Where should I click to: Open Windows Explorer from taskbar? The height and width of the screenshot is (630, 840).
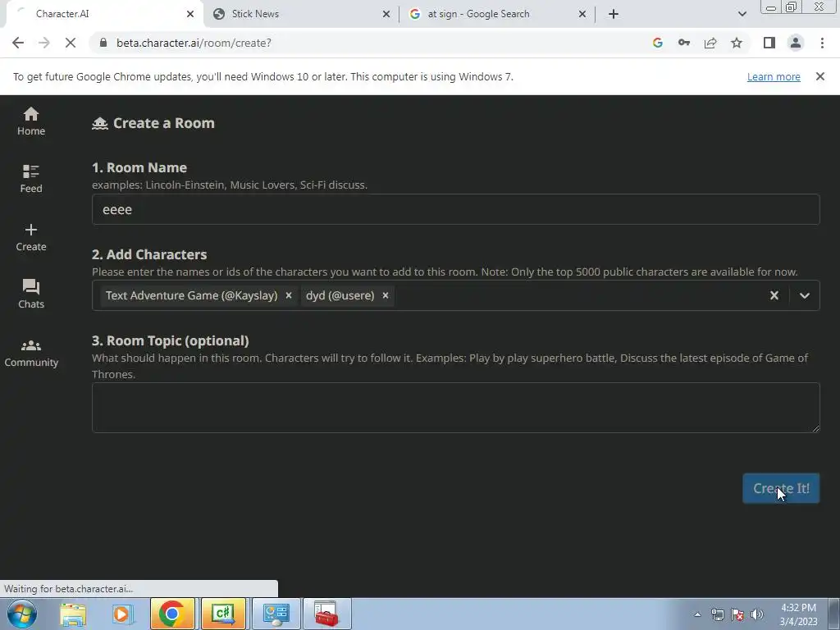point(73,614)
